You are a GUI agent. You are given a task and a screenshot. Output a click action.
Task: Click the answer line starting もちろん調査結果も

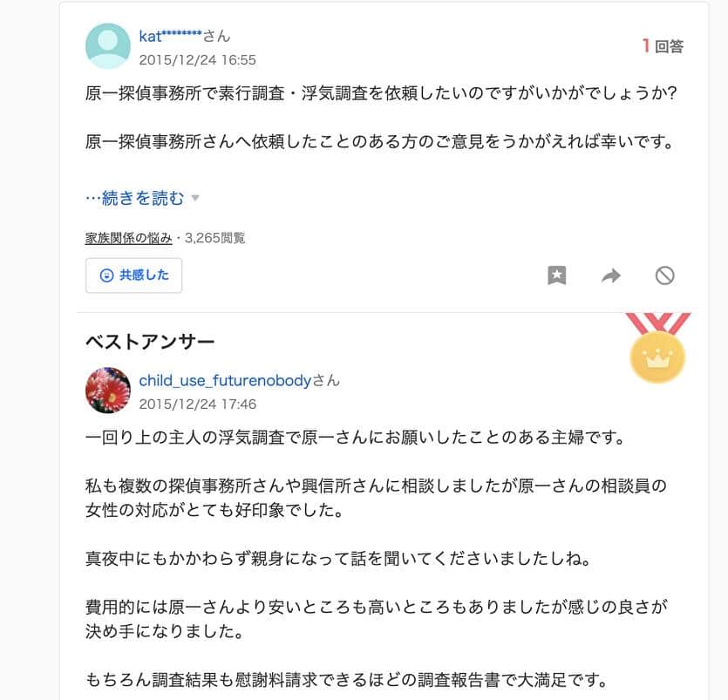pos(346,680)
